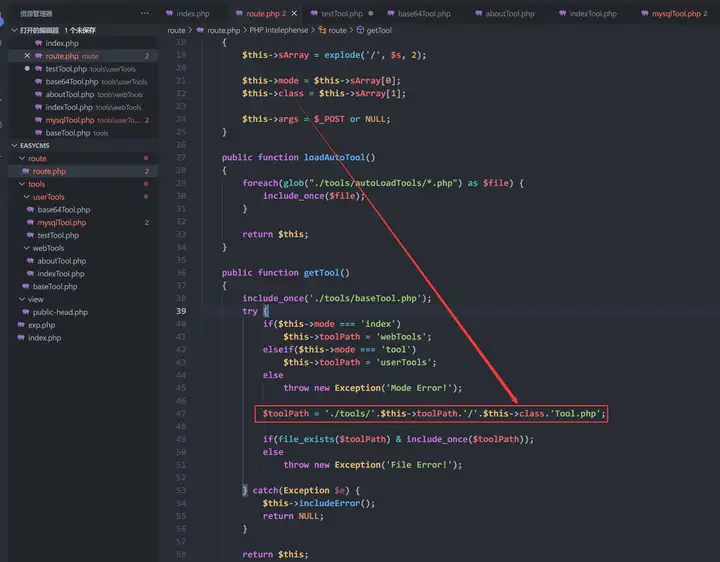Screen dimensions: 720x562
Task: Click the includeError() call
Action: pyautogui.click(x=337, y=503)
